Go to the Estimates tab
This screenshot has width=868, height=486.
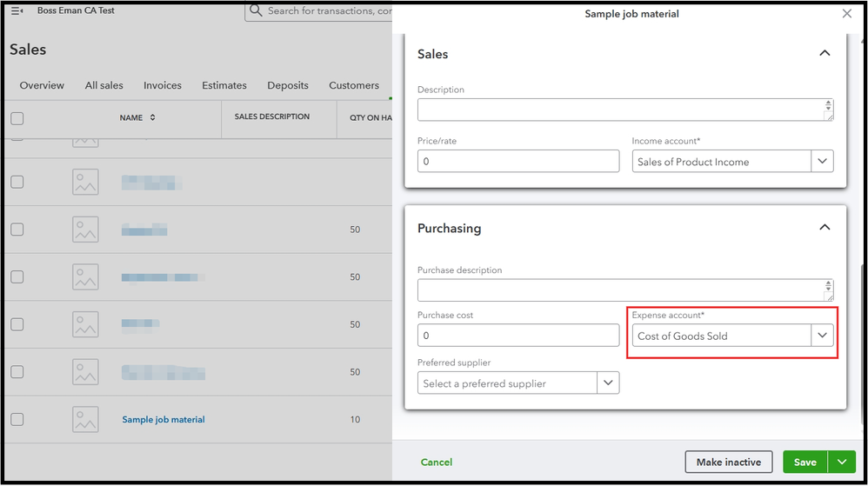tap(224, 85)
